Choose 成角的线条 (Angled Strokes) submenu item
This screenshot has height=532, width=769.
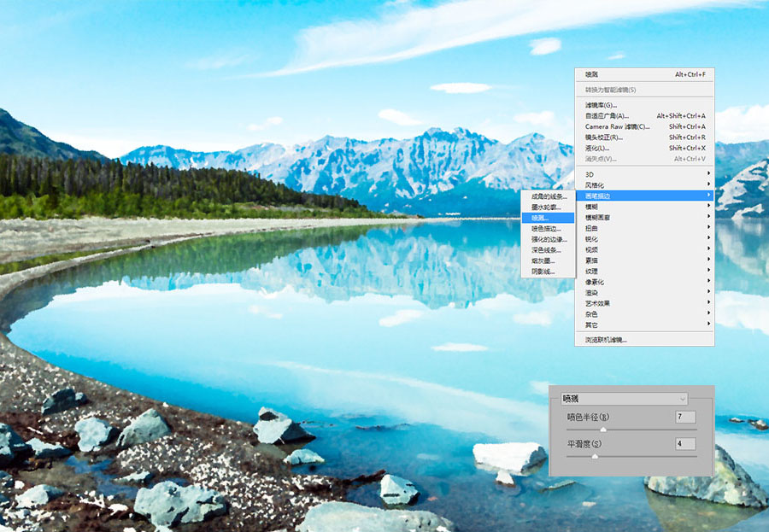pyautogui.click(x=548, y=196)
